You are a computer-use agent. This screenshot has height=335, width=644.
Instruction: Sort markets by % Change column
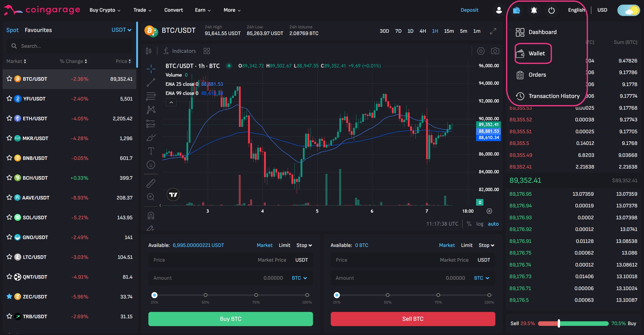pos(73,61)
